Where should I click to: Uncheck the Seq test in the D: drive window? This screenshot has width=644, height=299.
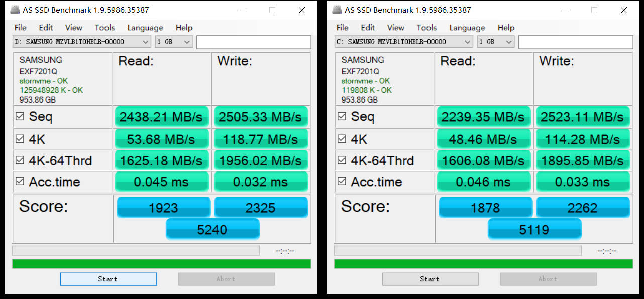(20, 116)
